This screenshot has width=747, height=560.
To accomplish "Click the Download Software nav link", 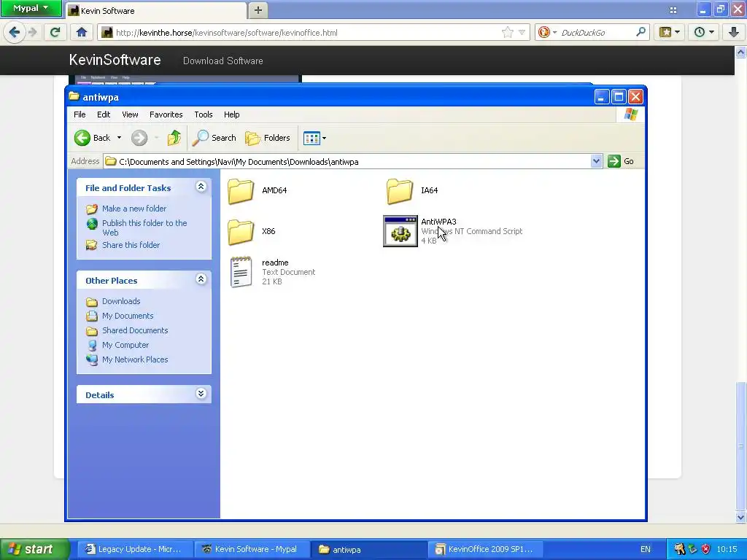I will point(223,61).
